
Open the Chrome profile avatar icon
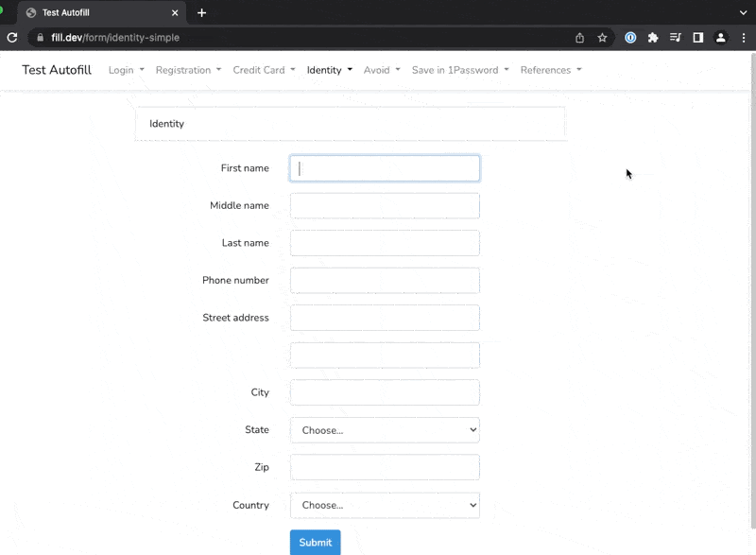click(x=721, y=38)
